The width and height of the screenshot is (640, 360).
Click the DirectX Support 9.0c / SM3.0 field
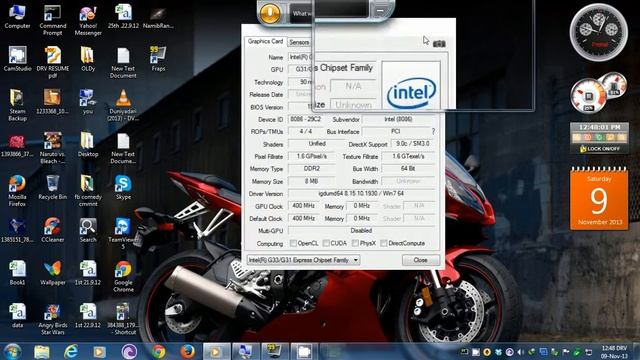(413, 144)
